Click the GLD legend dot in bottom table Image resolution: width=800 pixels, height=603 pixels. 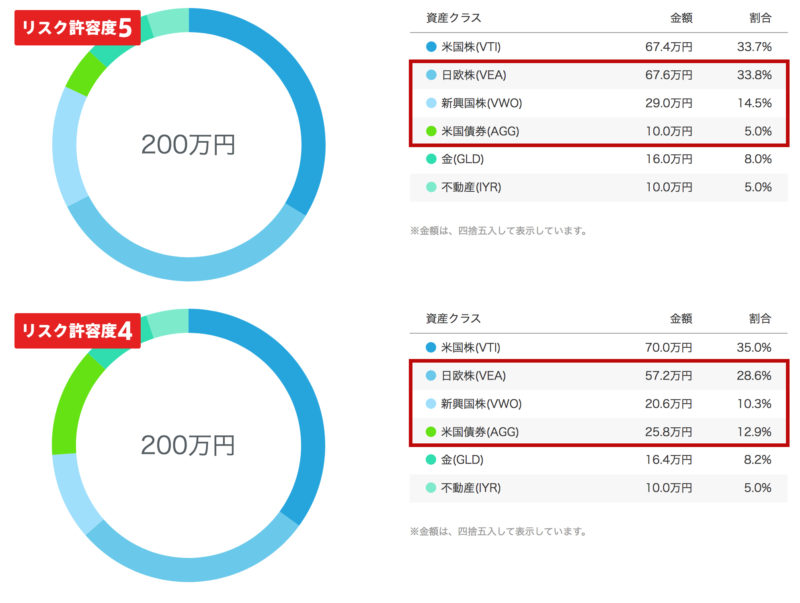[x=431, y=460]
